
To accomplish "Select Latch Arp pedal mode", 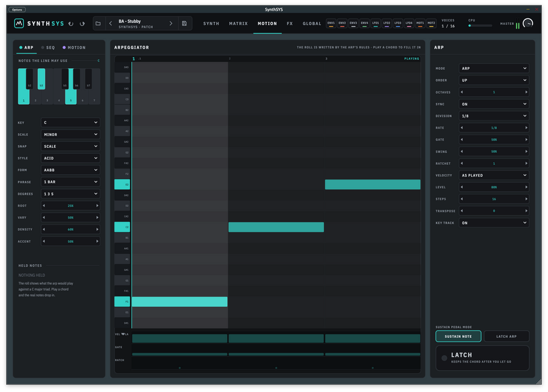I will (507, 337).
